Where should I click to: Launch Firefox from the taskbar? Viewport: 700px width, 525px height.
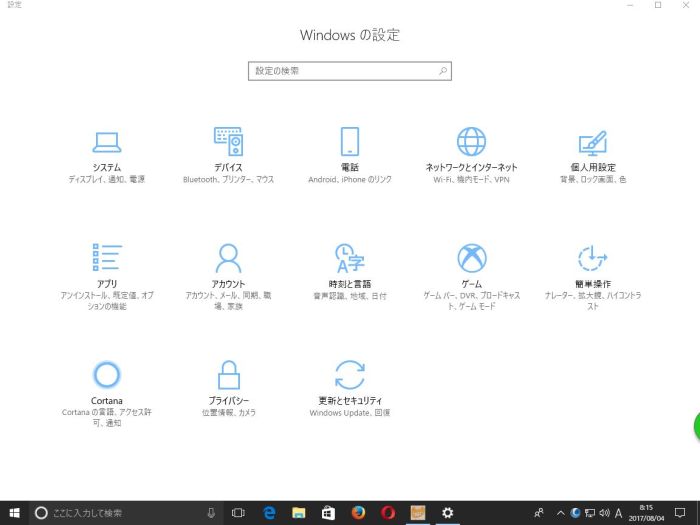point(358,513)
